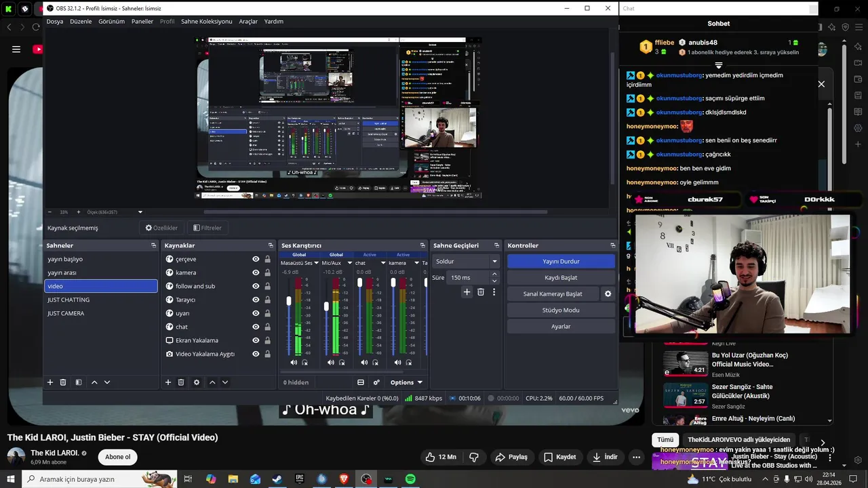Move scene down with Sahneler down arrow
The height and width of the screenshot is (488, 868).
tap(107, 382)
